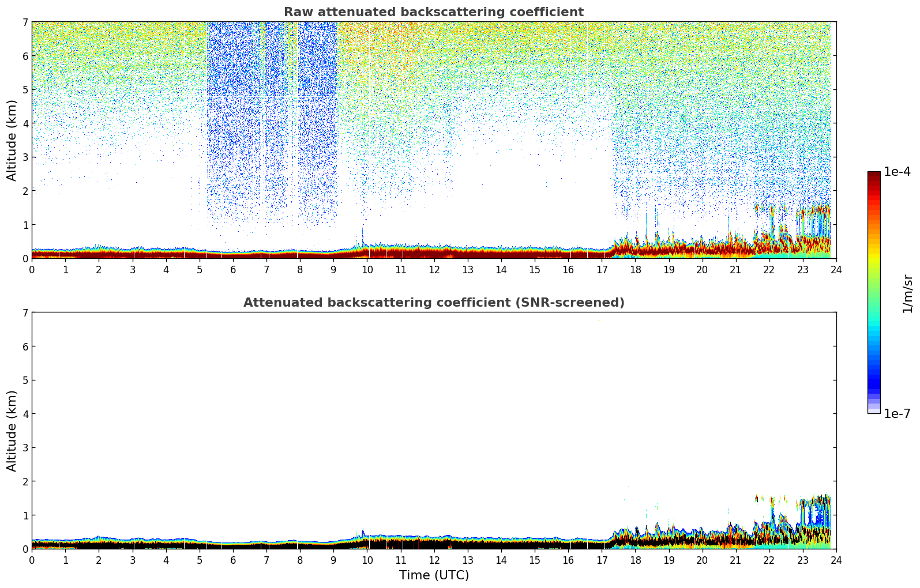Click the "Altitude (km)" label of the SNR-screened plot
920x588 pixels.
[12, 431]
